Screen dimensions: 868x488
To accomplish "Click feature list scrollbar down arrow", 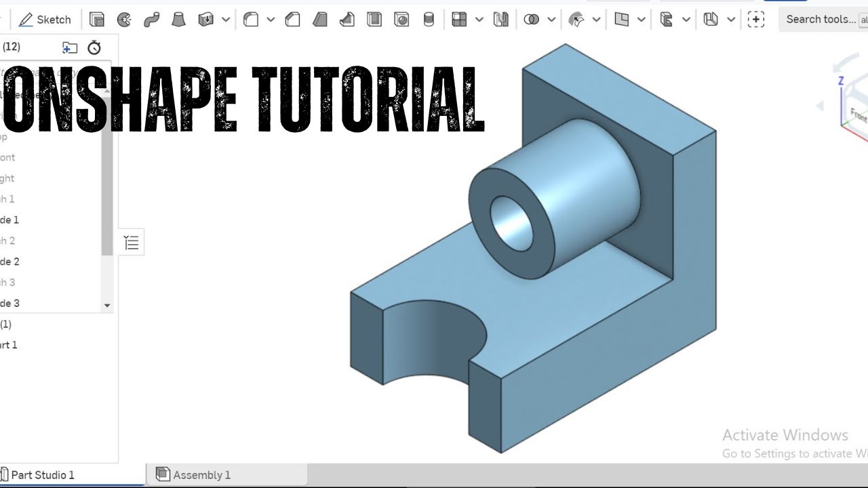I will click(x=106, y=306).
